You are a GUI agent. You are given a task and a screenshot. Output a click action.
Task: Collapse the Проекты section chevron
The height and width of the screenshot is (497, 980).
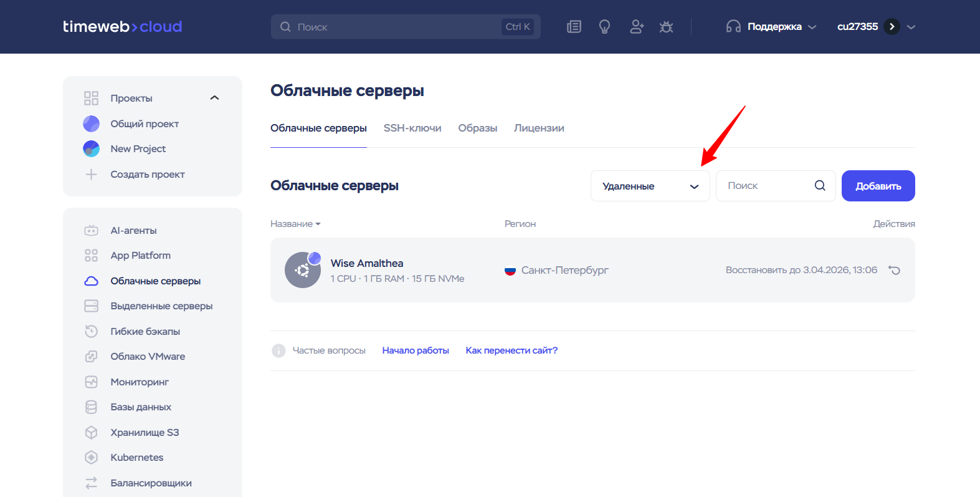click(x=214, y=98)
